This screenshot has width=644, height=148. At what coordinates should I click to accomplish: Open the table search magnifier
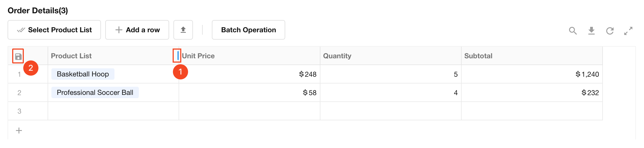573,31
